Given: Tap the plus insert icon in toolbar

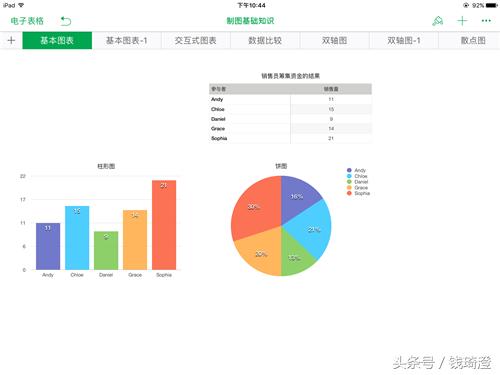Looking at the screenshot, I should [462, 21].
